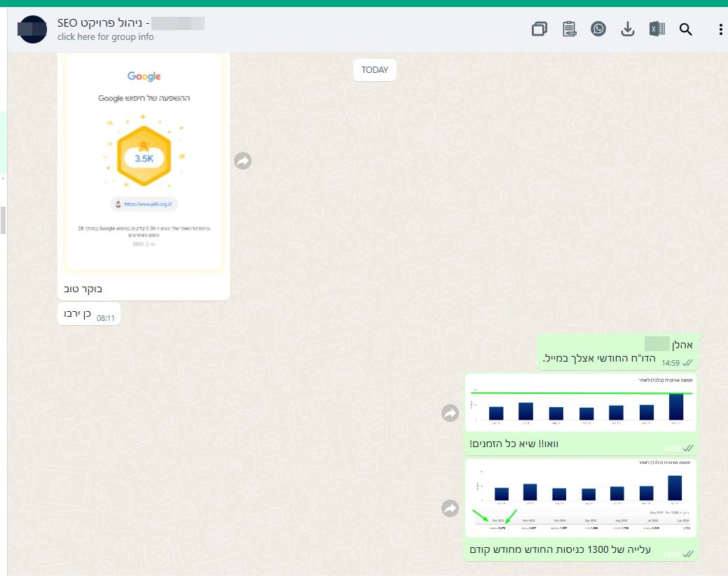Open the Google search impact 3.5K image
Screen dimensions: 728x576
pyautogui.click(x=144, y=162)
